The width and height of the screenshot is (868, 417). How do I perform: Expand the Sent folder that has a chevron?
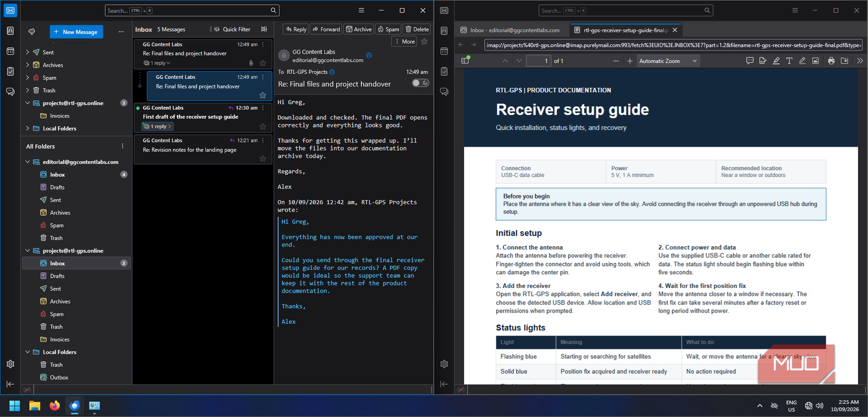pyautogui.click(x=28, y=52)
